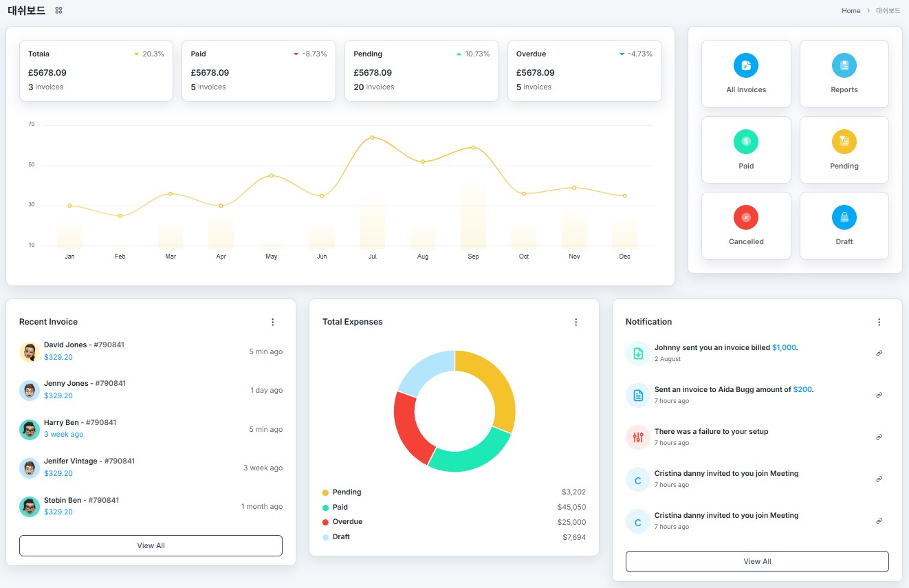909x588 pixels.
Task: Open the All Invoices shortcut icon
Action: click(746, 65)
